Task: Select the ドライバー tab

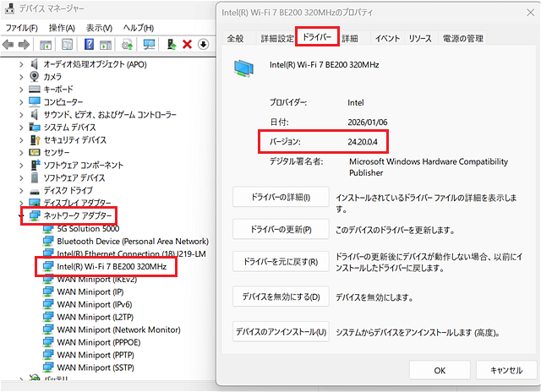Action: 317,37
